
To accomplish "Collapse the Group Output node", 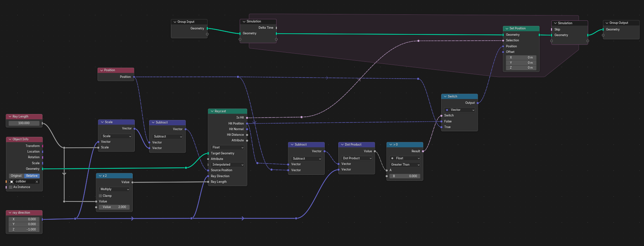I will (x=607, y=23).
